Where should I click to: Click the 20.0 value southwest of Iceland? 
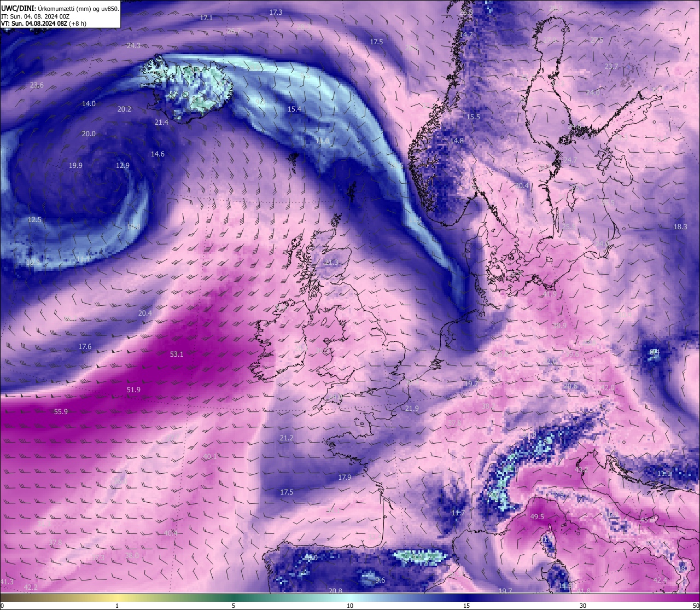(x=89, y=133)
